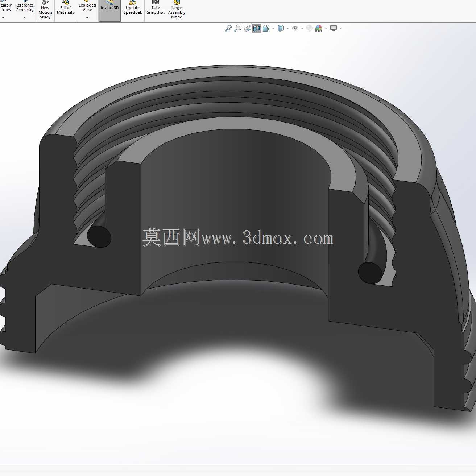Enable Large Assembly Mode

tap(177, 10)
